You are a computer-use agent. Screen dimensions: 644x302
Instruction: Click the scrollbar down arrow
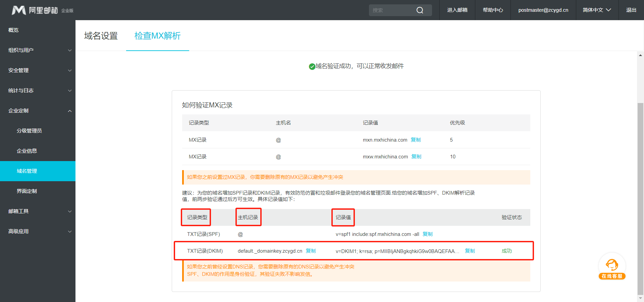[x=640, y=298]
